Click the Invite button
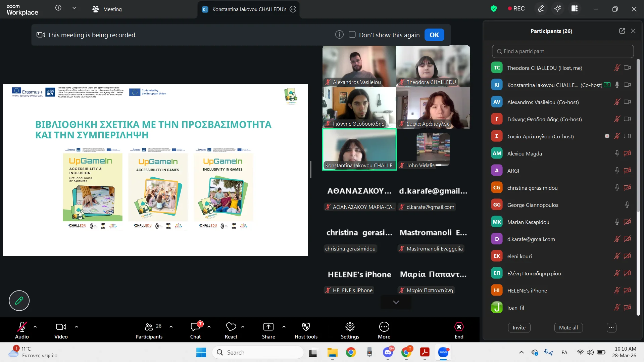 coord(519,327)
